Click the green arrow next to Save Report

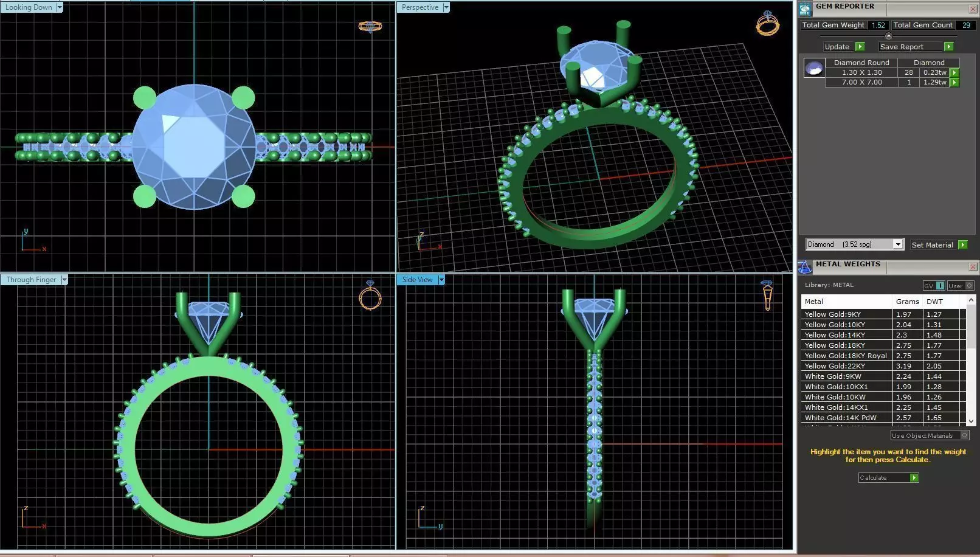click(x=948, y=47)
